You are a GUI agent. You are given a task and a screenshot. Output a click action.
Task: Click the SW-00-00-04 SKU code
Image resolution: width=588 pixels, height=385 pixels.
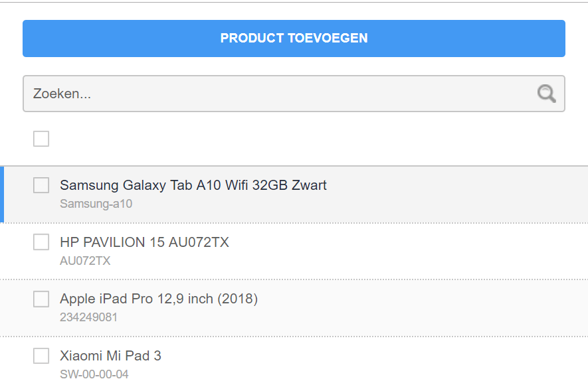[94, 374]
